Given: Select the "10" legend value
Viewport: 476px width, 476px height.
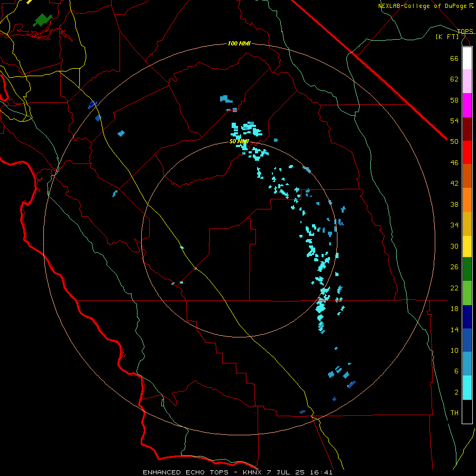Looking at the screenshot, I should pyautogui.click(x=454, y=350).
